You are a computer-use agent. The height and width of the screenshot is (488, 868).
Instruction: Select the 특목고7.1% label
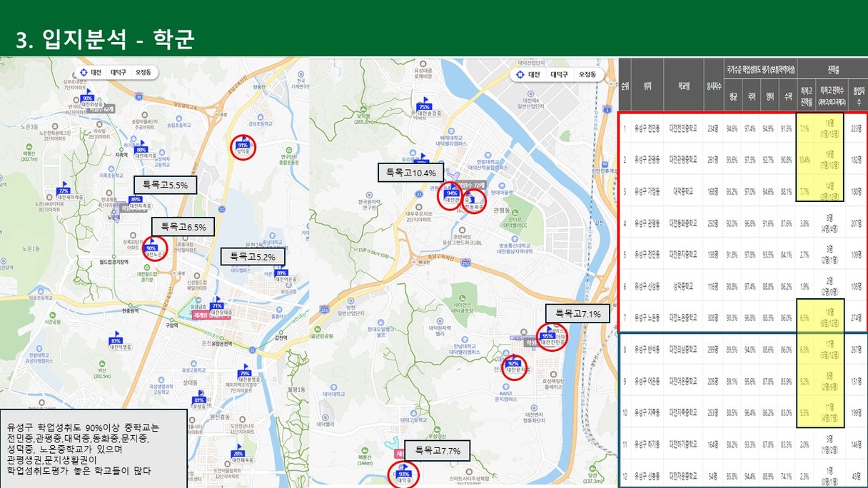(x=577, y=313)
